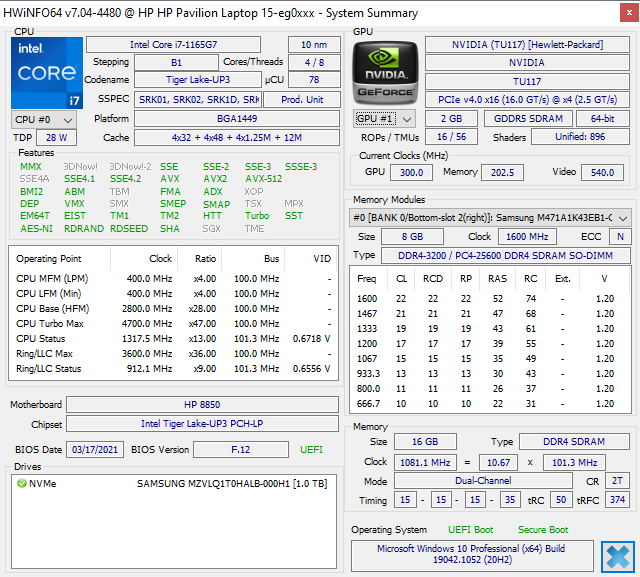Click the VID column header
Image resolution: width=640 pixels, height=577 pixels.
click(311, 259)
